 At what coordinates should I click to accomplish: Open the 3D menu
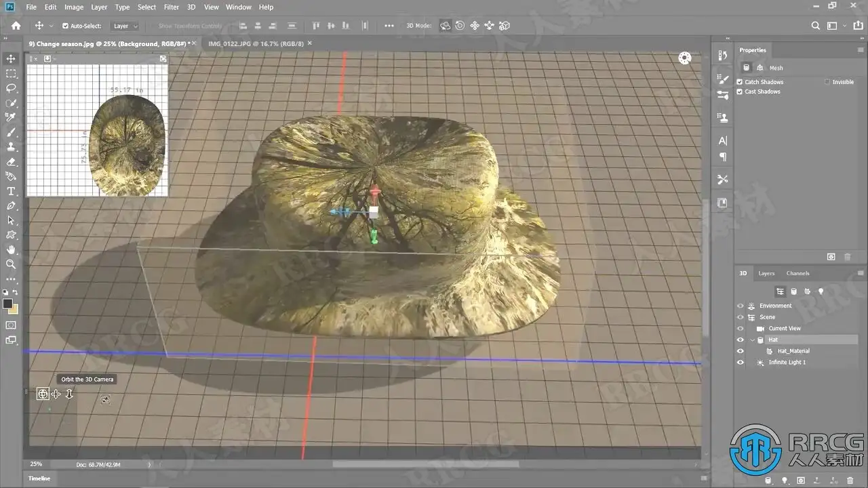click(191, 7)
